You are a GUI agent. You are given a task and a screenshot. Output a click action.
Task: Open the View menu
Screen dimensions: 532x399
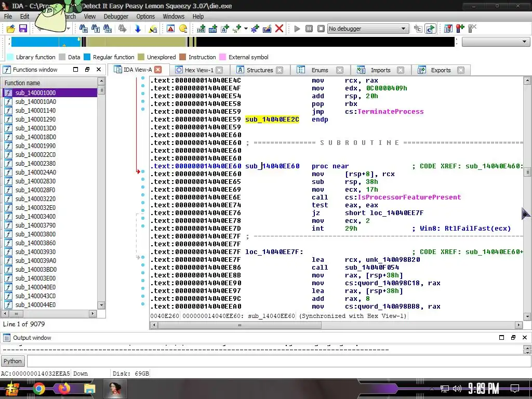(x=89, y=16)
